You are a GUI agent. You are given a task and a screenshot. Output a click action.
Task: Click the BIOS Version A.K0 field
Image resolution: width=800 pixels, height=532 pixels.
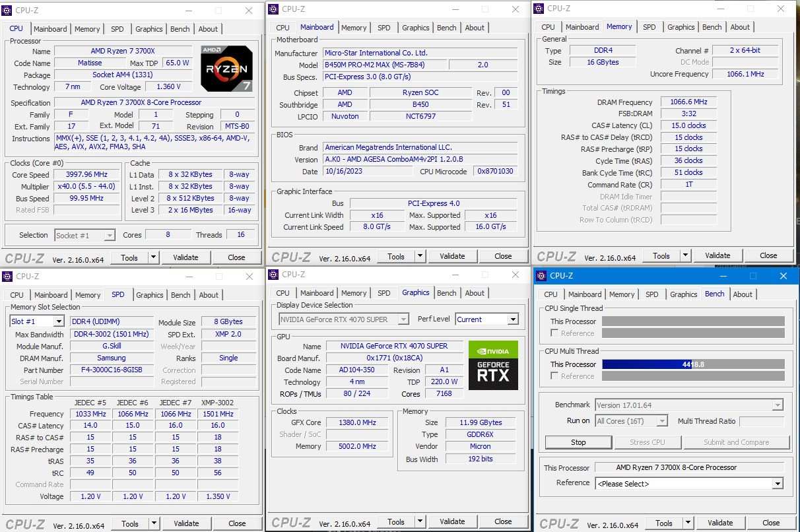tap(420, 160)
